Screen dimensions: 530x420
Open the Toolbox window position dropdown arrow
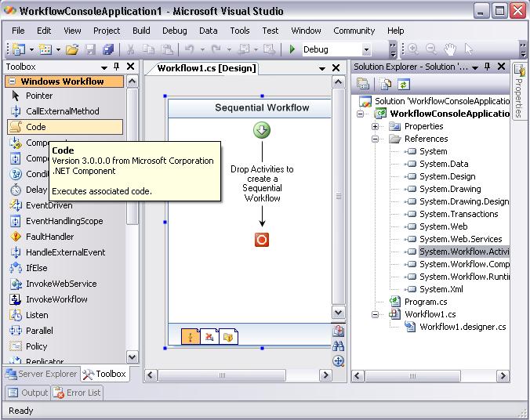pos(104,67)
